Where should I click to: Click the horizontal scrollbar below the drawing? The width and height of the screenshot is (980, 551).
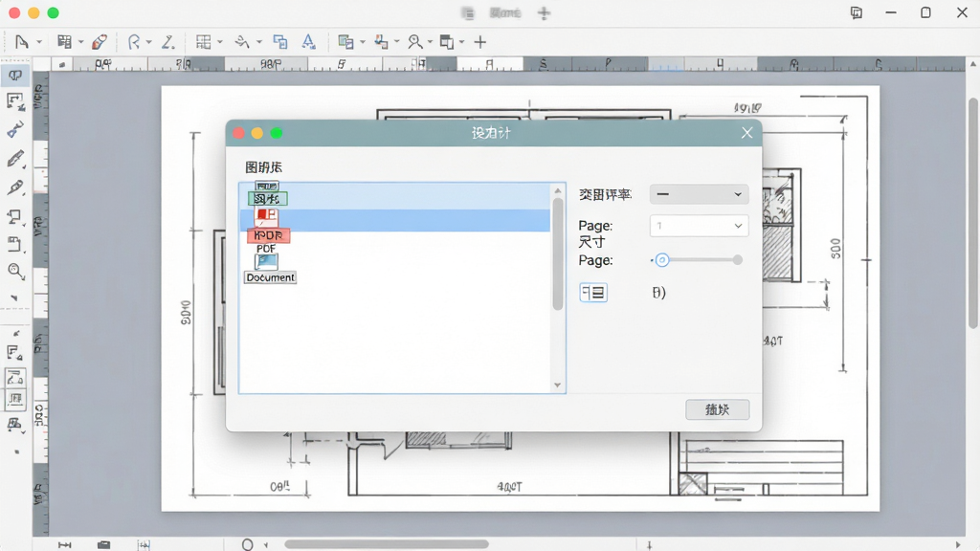coord(387,544)
